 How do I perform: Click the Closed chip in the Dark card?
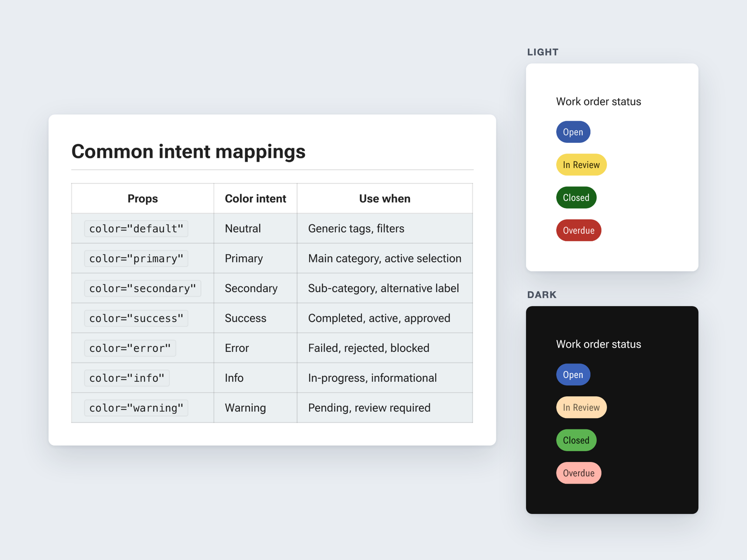(x=576, y=440)
